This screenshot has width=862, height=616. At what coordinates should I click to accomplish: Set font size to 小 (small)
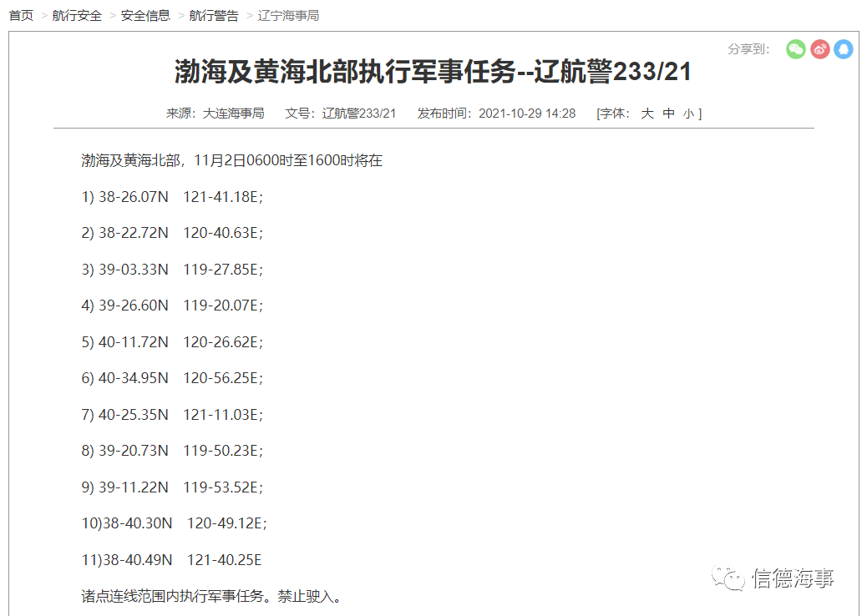tap(688, 114)
